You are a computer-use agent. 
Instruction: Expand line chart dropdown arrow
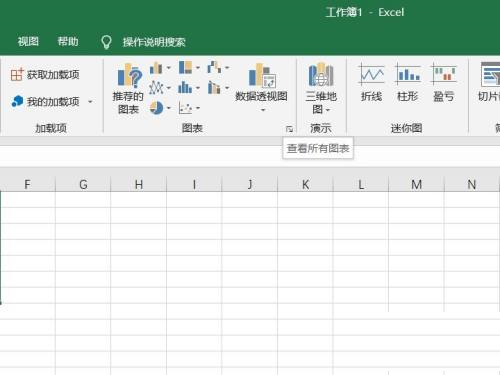(168, 88)
